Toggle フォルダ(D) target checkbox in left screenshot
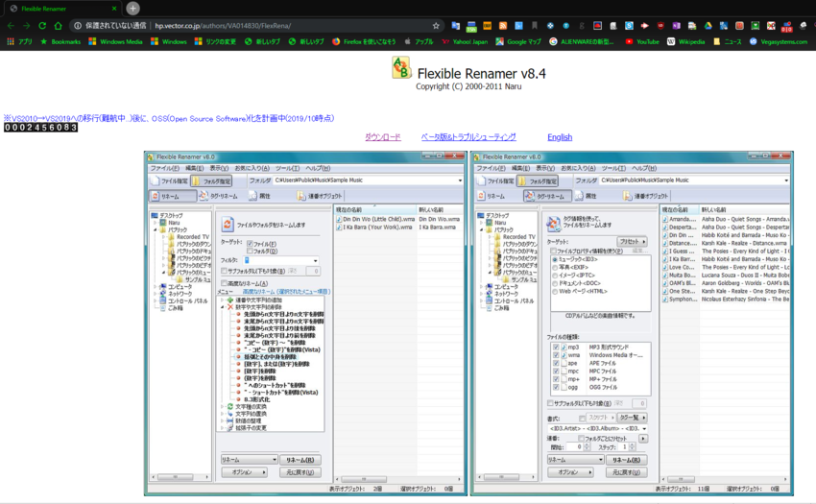Screen dimensions: 816x504 coord(250,251)
